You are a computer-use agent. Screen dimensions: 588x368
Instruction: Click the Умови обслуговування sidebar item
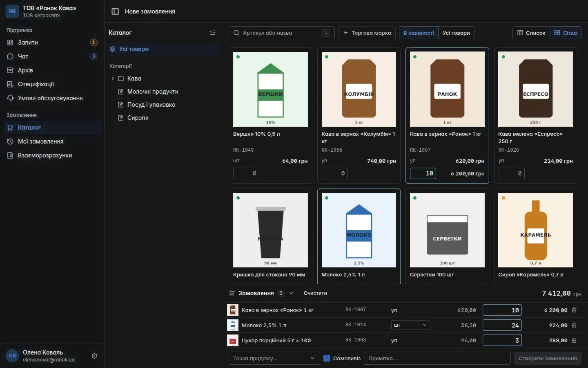(x=52, y=98)
